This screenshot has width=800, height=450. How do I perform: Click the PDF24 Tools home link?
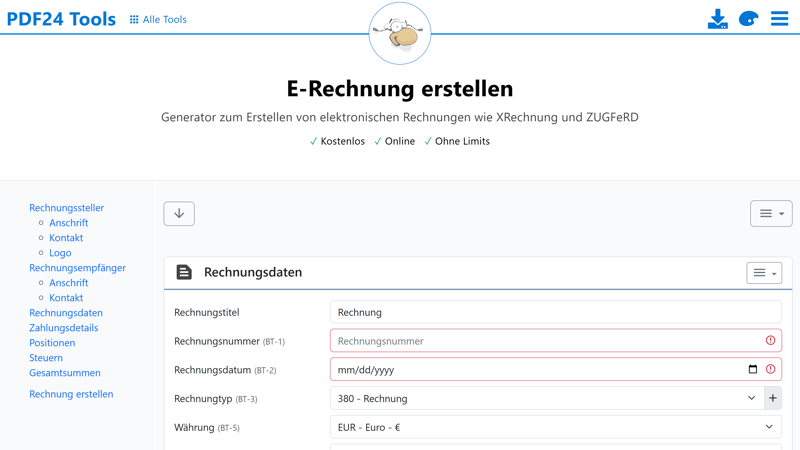tap(61, 19)
